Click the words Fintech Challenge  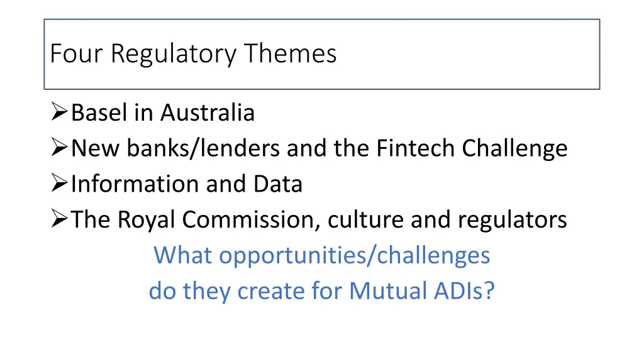(472, 149)
